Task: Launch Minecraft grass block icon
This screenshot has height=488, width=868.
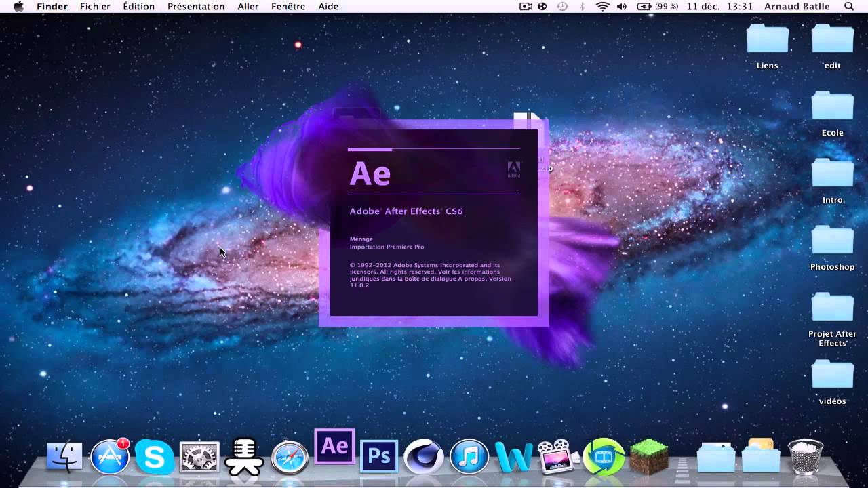Action: tap(649, 457)
